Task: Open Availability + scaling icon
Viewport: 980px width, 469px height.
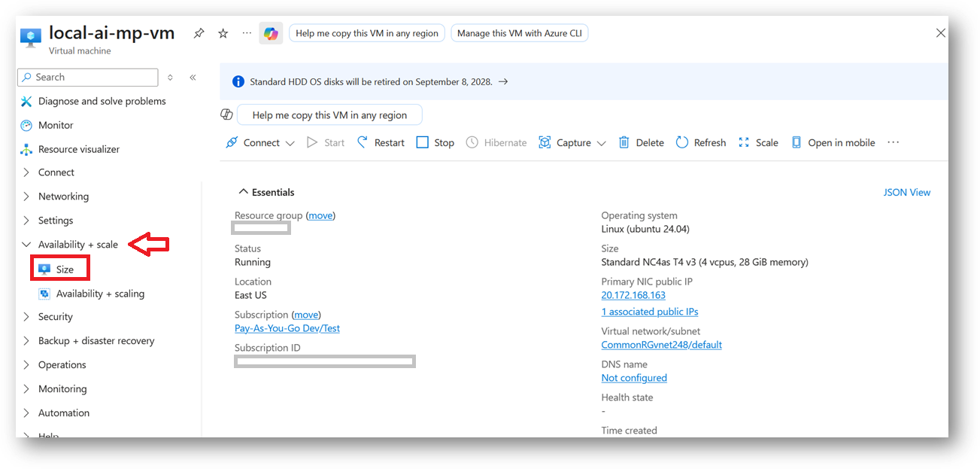Action: (44, 294)
